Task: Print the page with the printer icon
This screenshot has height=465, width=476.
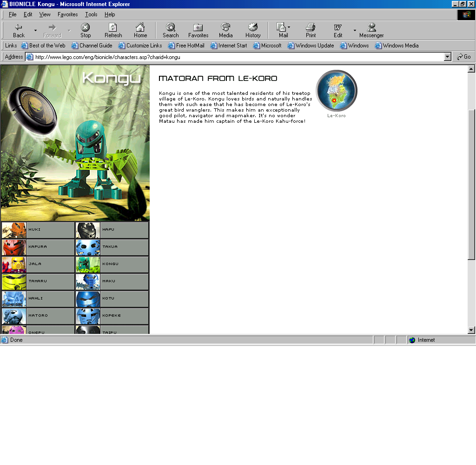Action: point(311,27)
